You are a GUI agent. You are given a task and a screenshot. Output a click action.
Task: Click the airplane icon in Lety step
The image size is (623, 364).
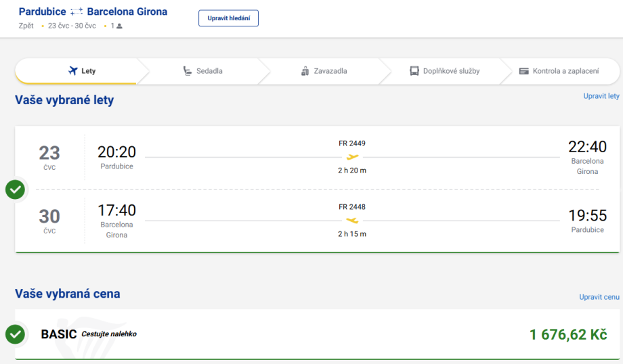pos(73,71)
